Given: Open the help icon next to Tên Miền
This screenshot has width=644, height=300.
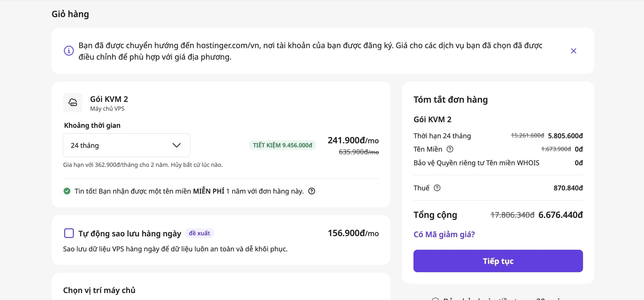Looking at the screenshot, I should click(x=450, y=149).
